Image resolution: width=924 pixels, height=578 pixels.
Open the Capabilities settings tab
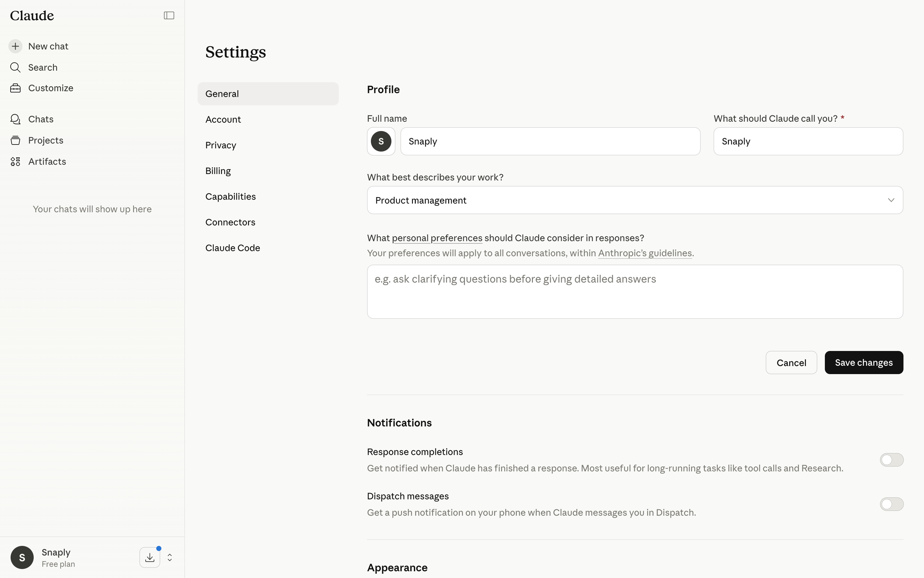click(268, 197)
